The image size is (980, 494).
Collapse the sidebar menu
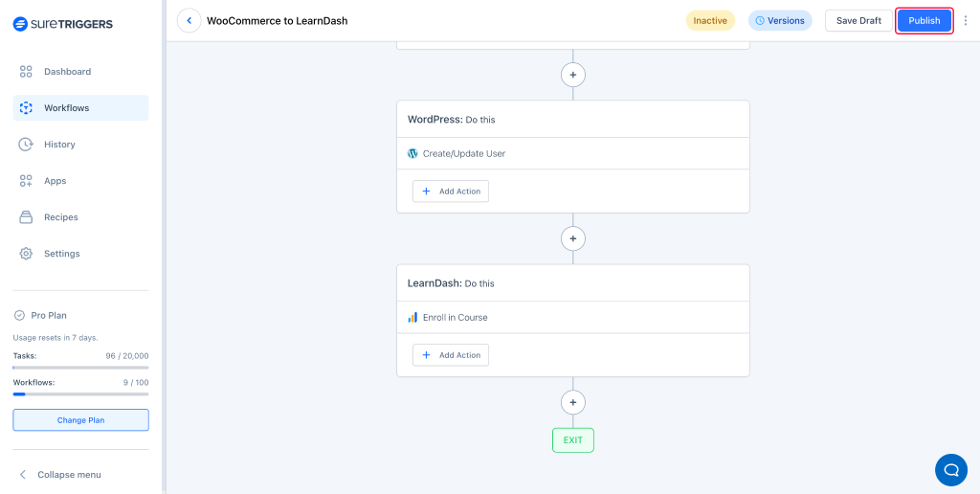[60, 475]
